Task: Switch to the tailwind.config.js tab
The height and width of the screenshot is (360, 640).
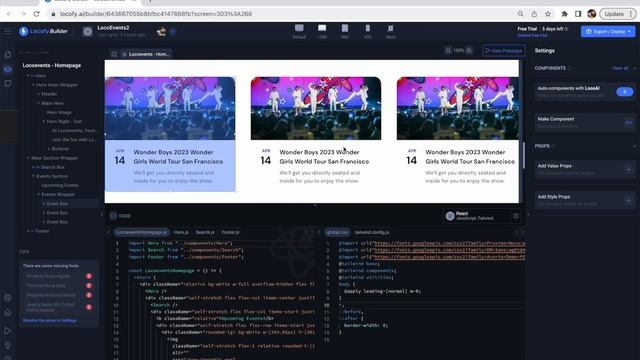Action: pos(372,232)
